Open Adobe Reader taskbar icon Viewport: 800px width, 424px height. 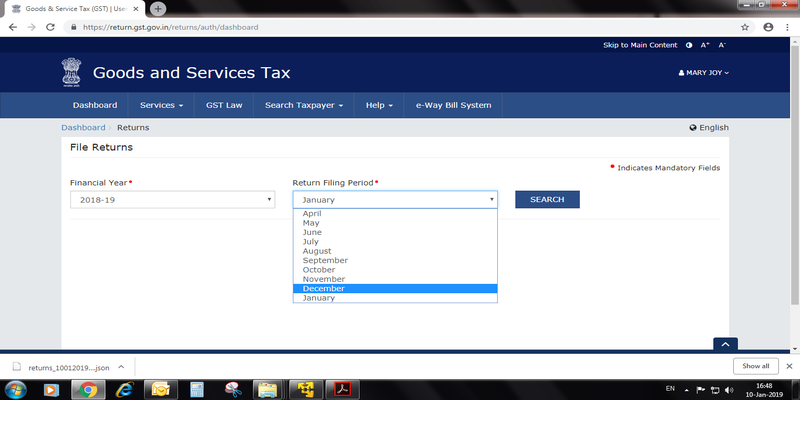coord(342,390)
